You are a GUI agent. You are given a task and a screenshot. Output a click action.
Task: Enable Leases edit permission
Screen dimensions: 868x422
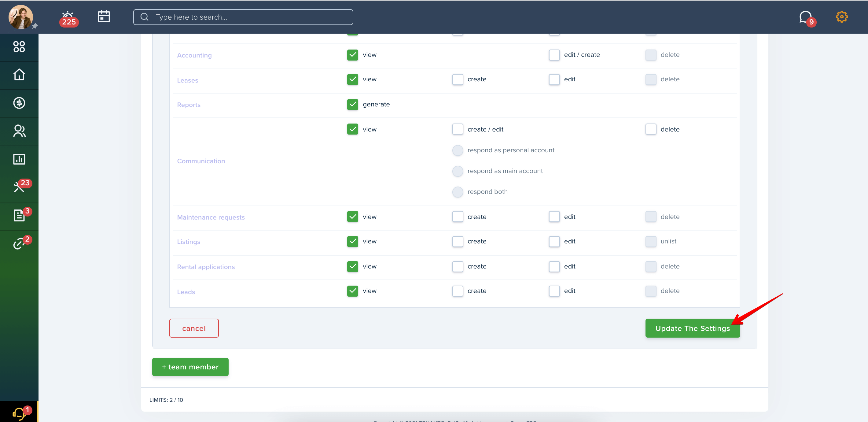554,79
